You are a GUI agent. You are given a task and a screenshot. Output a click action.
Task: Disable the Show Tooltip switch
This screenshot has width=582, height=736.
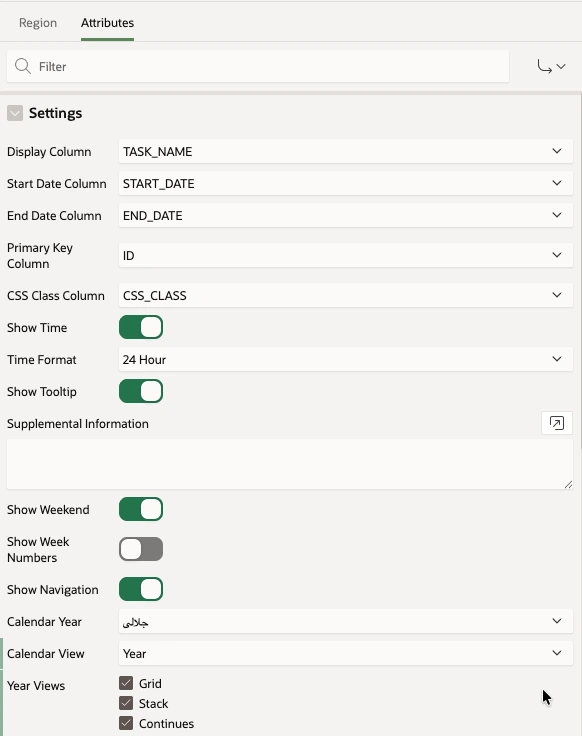[x=141, y=391]
